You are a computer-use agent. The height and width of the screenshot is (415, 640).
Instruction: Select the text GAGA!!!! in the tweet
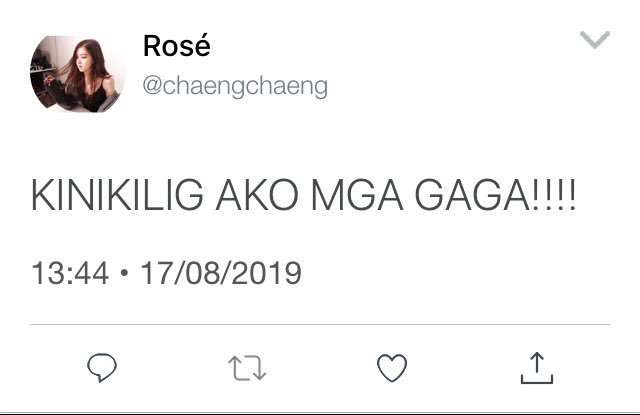(x=495, y=195)
